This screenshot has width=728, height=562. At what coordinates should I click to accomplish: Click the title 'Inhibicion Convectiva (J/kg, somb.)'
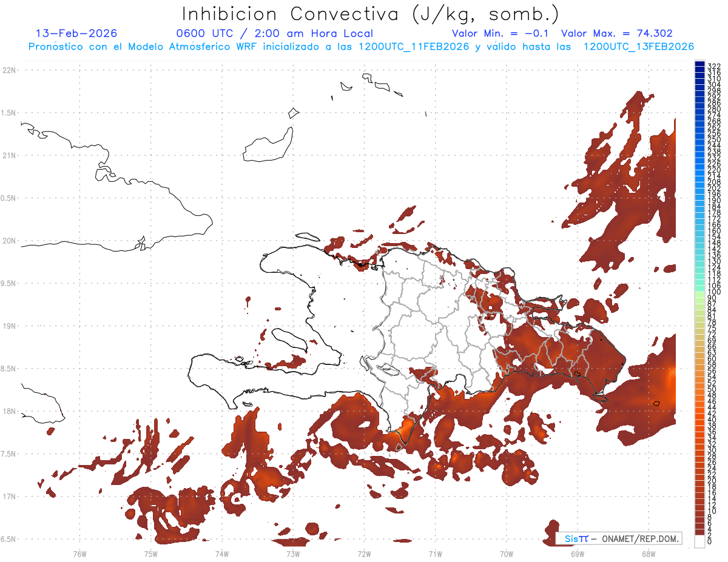tap(370, 14)
